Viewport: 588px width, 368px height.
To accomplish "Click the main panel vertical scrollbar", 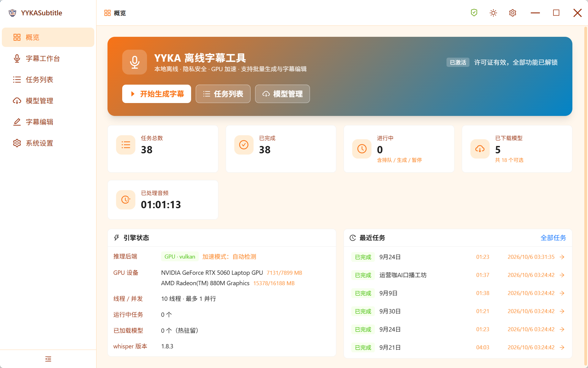I will pyautogui.click(x=586, y=196).
